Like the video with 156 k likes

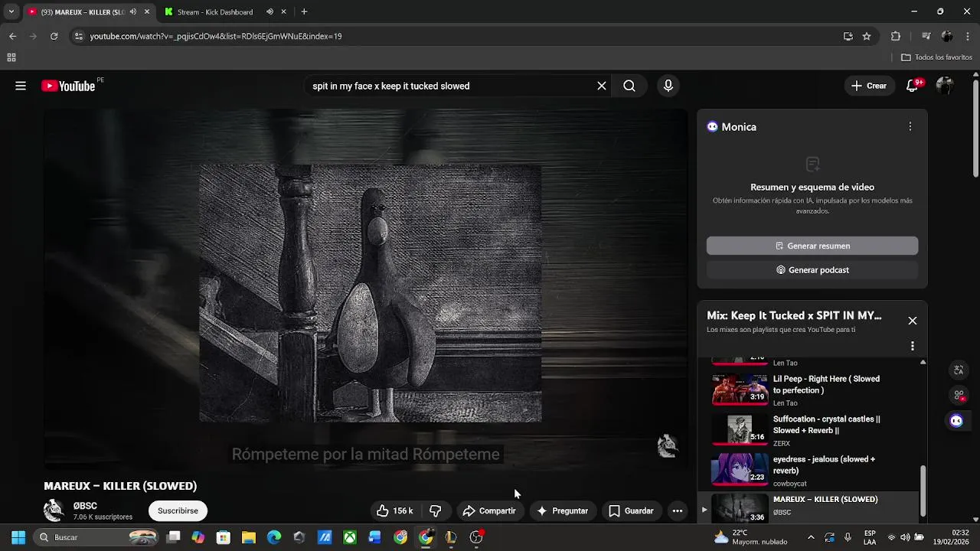(394, 510)
